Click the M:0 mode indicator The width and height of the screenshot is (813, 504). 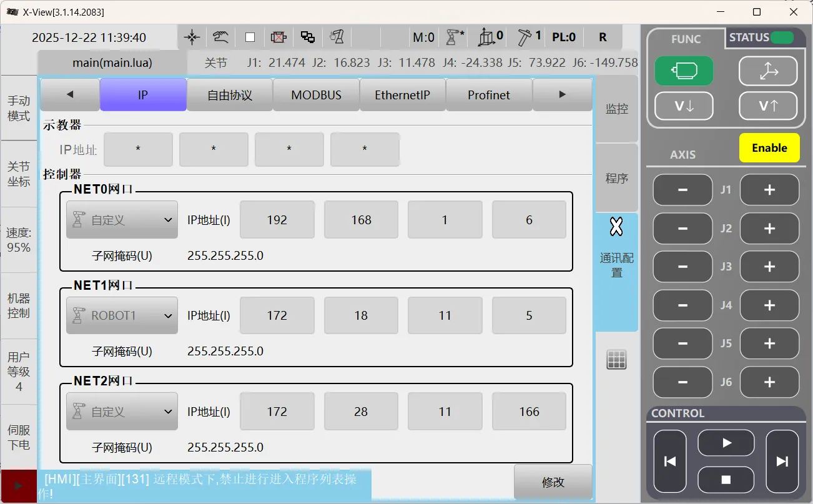(423, 37)
